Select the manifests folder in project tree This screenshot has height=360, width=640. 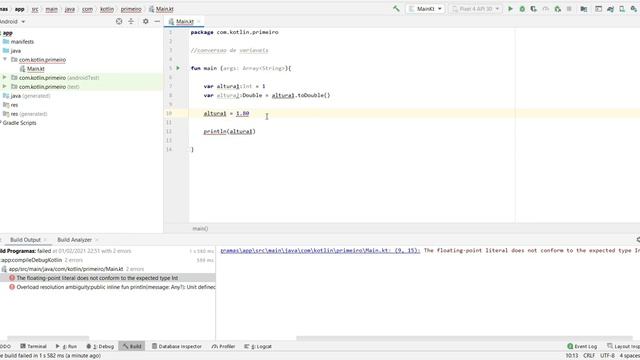(x=22, y=42)
